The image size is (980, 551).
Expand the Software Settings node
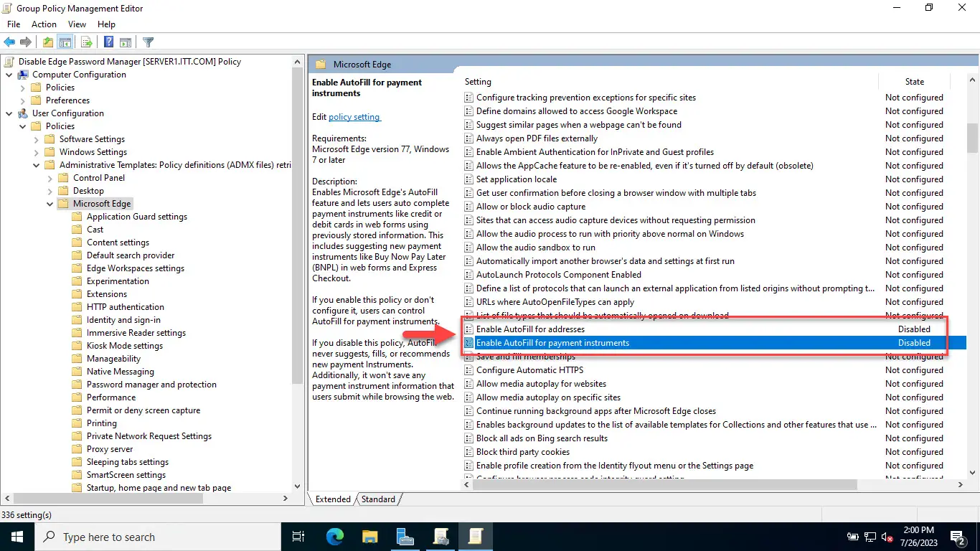point(37,139)
